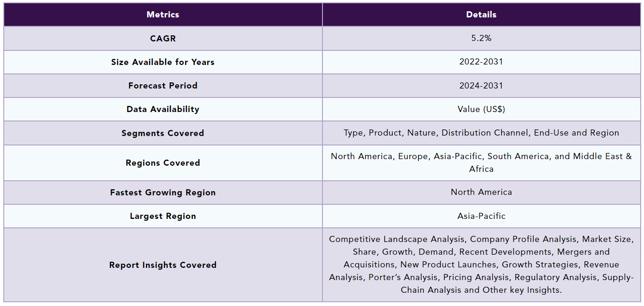Click the Competitive Landscape Analysis insights text
644x306 pixels.
click(481, 265)
